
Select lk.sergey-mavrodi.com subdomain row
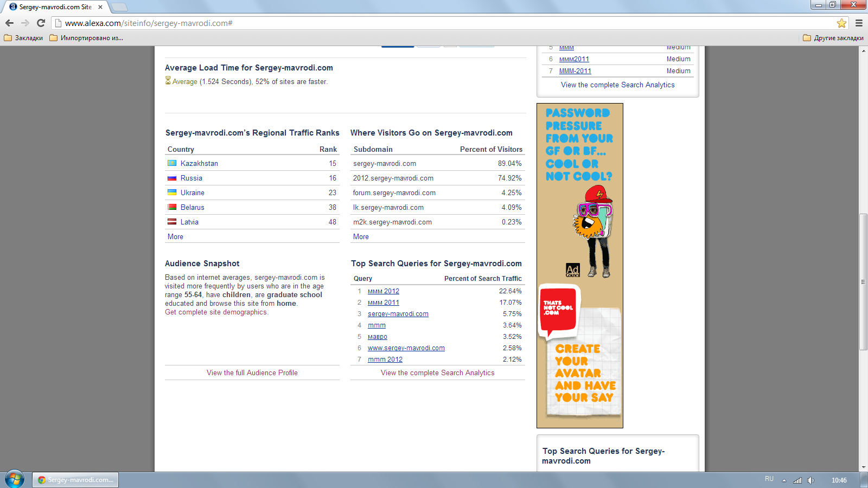click(x=437, y=207)
